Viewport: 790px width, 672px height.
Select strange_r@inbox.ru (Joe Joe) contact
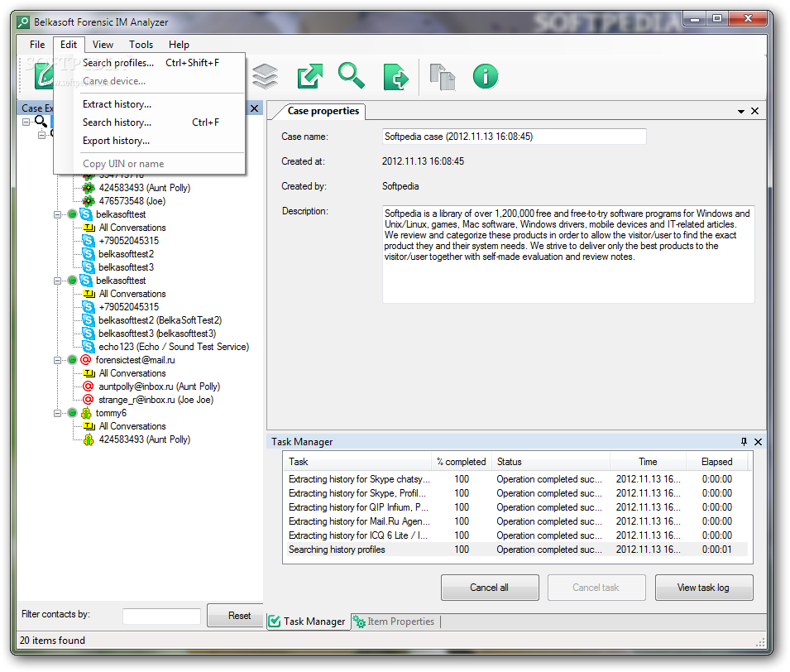(x=156, y=400)
